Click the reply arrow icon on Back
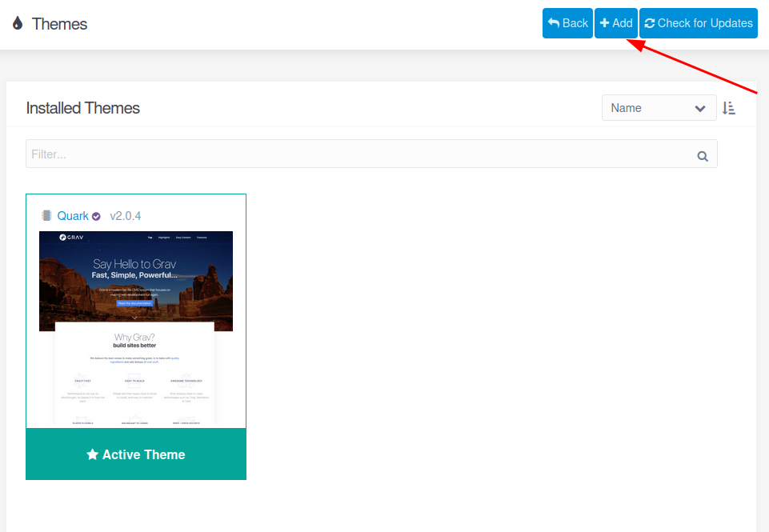This screenshot has width=769, height=532. (x=554, y=23)
